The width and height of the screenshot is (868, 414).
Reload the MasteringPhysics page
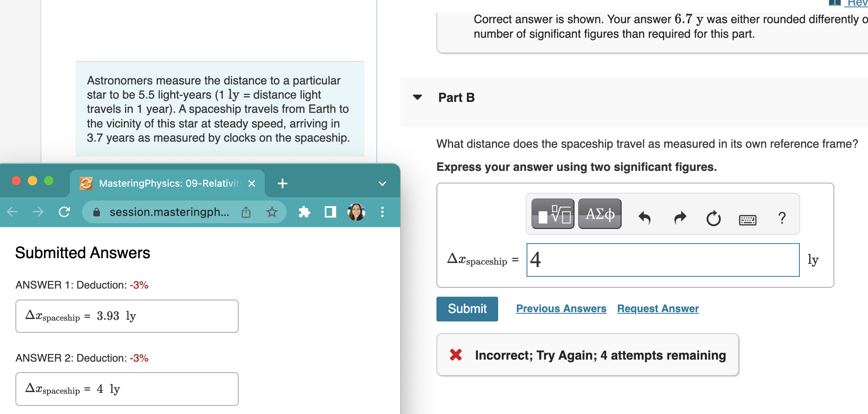65,212
